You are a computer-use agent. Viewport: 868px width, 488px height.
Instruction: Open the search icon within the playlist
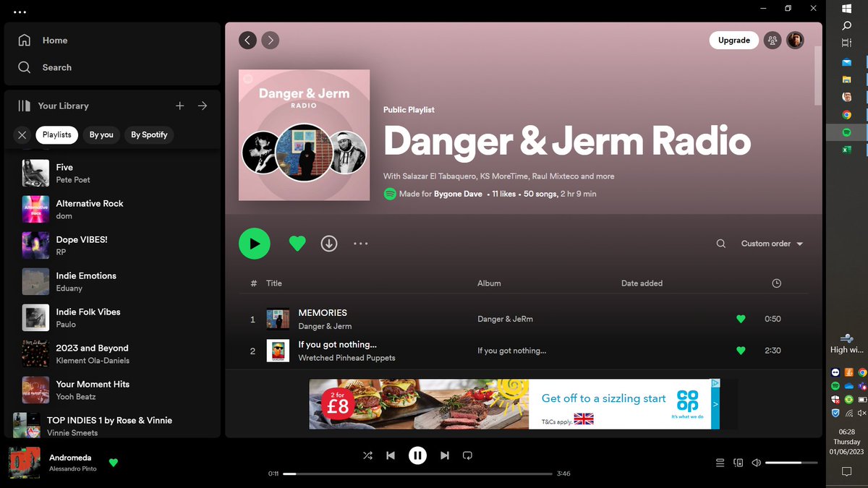tap(720, 244)
